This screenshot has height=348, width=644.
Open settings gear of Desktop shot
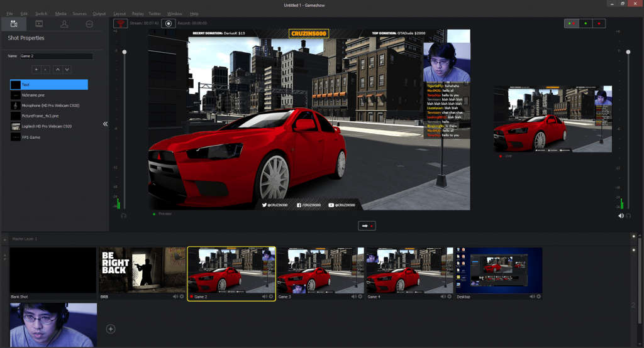click(539, 296)
